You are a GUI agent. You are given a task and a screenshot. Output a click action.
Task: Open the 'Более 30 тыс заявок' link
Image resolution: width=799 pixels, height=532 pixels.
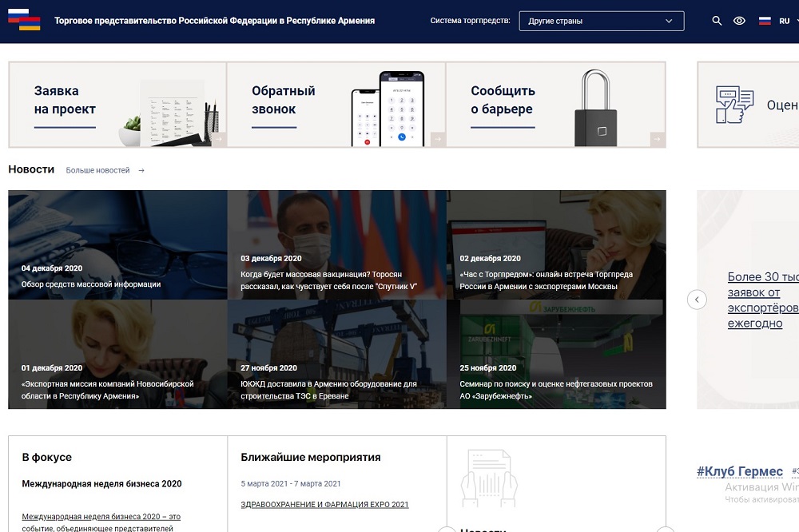(x=763, y=300)
